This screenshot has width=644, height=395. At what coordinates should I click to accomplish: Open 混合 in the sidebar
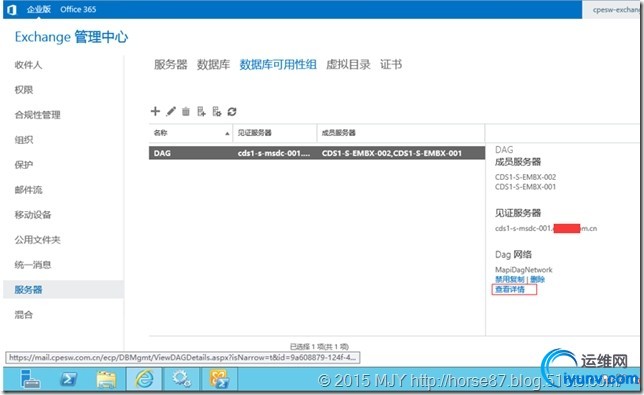click(x=24, y=315)
